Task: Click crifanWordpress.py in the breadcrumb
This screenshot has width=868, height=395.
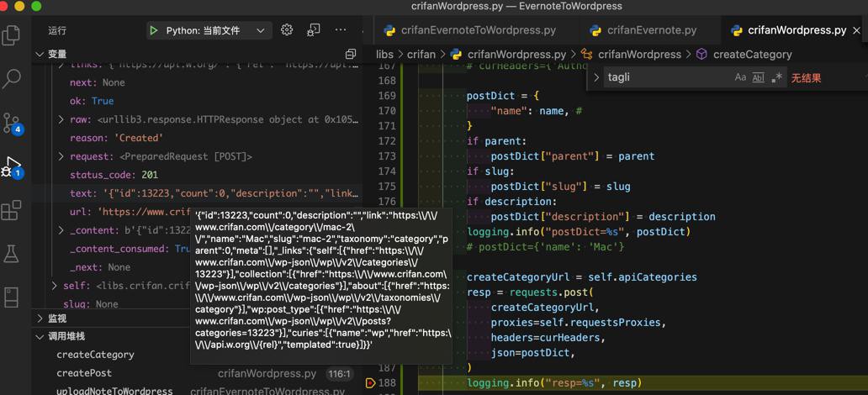Action: [516, 55]
